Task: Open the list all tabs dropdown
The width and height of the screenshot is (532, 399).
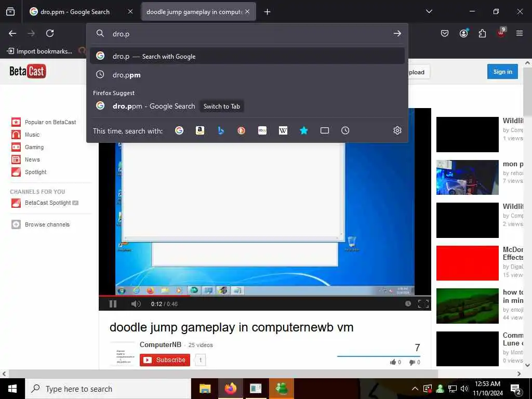Action: (429, 11)
